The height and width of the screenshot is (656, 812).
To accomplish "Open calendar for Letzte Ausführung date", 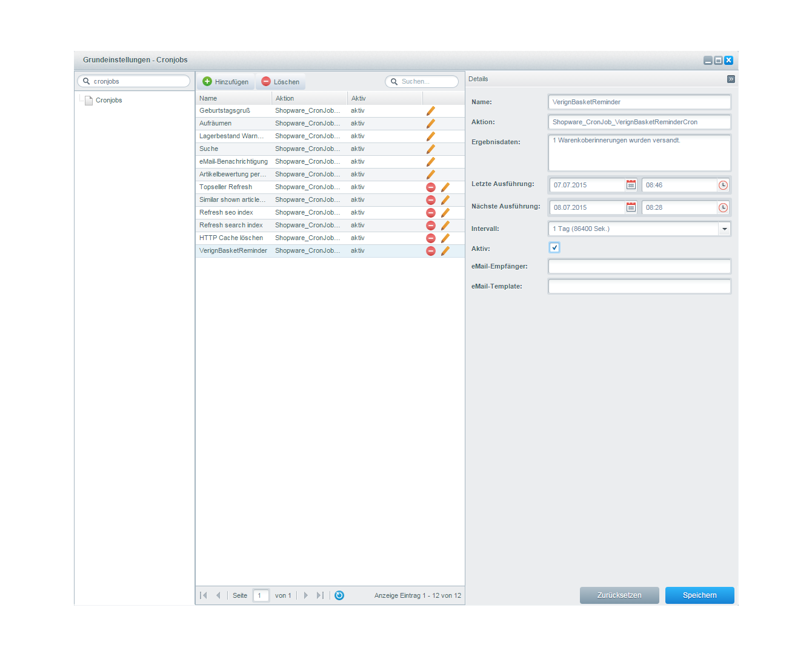I will coord(631,185).
